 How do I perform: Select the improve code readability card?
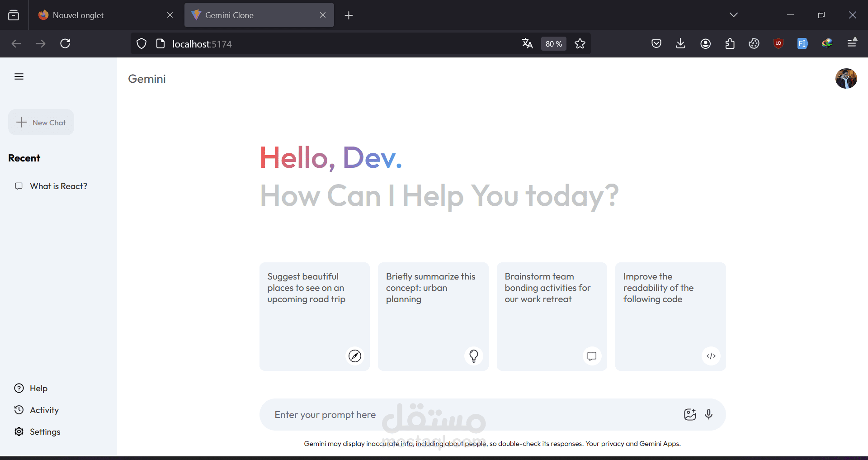tap(670, 317)
